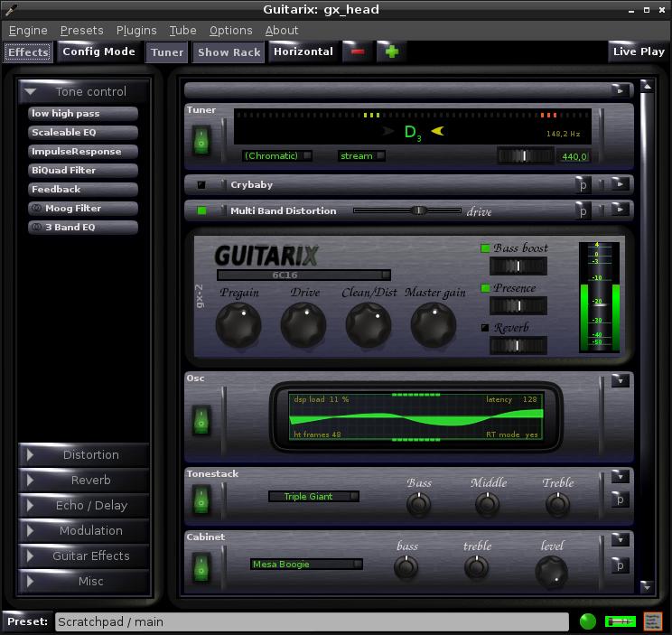Screen dimensions: 672x635
Task: Click the Tonestack Bass knob
Action: coord(419,504)
